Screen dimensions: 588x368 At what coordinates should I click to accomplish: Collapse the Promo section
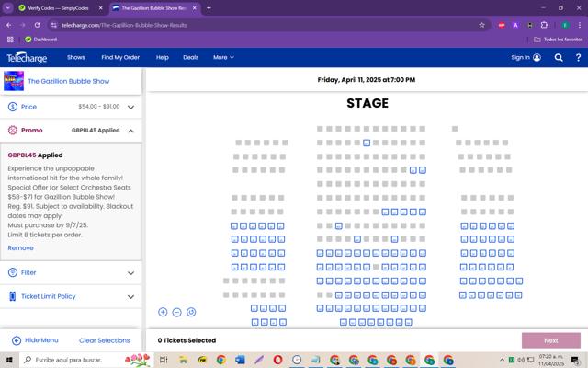coord(130,131)
